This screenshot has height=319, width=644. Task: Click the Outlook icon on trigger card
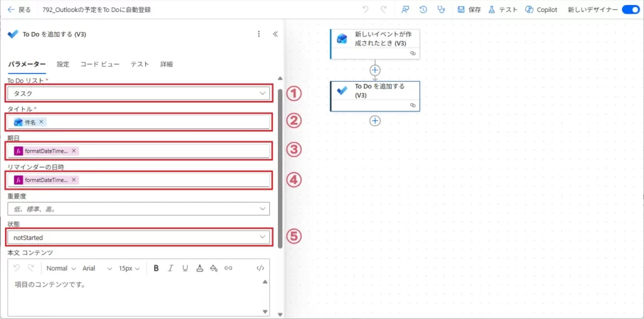342,39
